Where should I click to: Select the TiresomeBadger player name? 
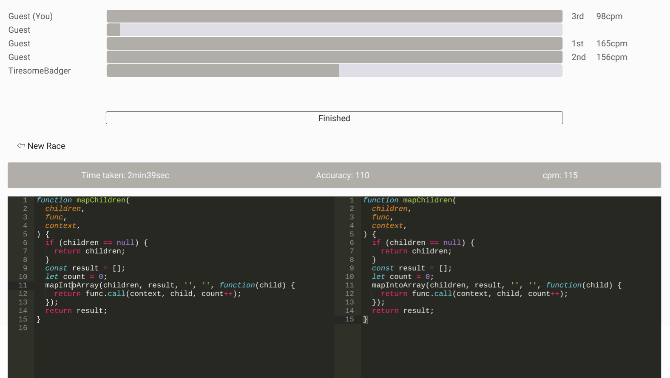(39, 70)
